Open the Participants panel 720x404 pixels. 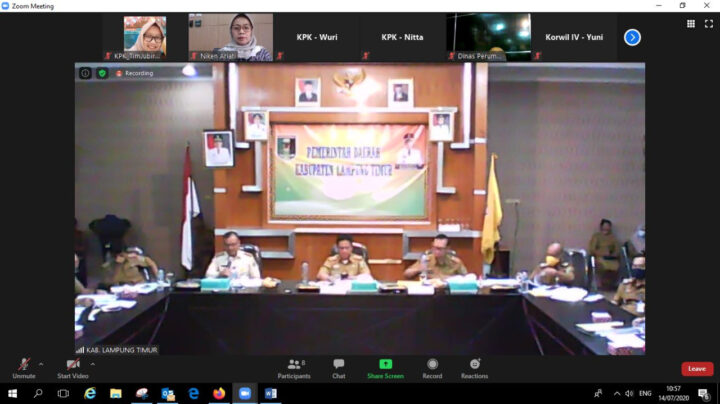click(293, 366)
